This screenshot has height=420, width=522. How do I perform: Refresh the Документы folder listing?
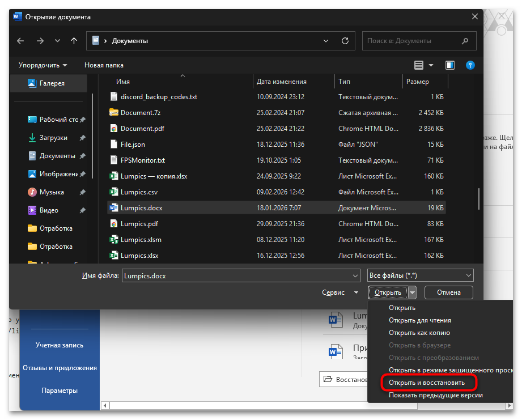pos(345,41)
